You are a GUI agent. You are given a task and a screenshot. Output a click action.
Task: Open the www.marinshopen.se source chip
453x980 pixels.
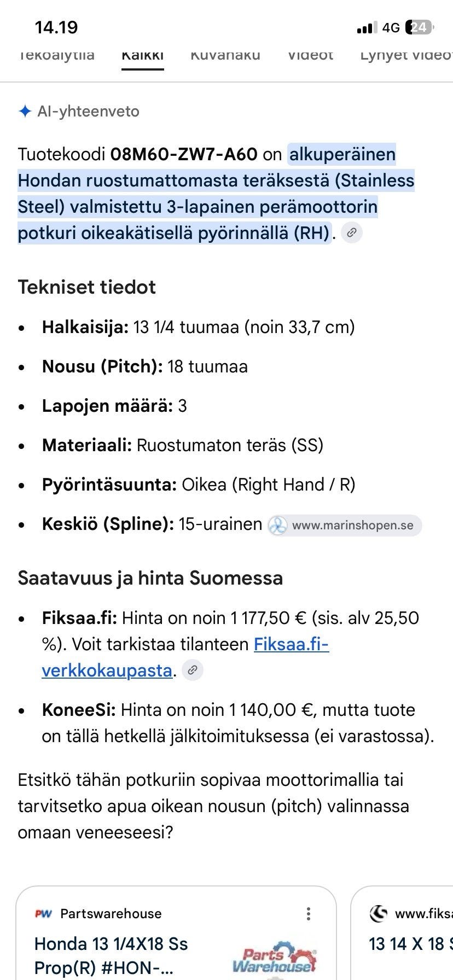[x=345, y=526]
